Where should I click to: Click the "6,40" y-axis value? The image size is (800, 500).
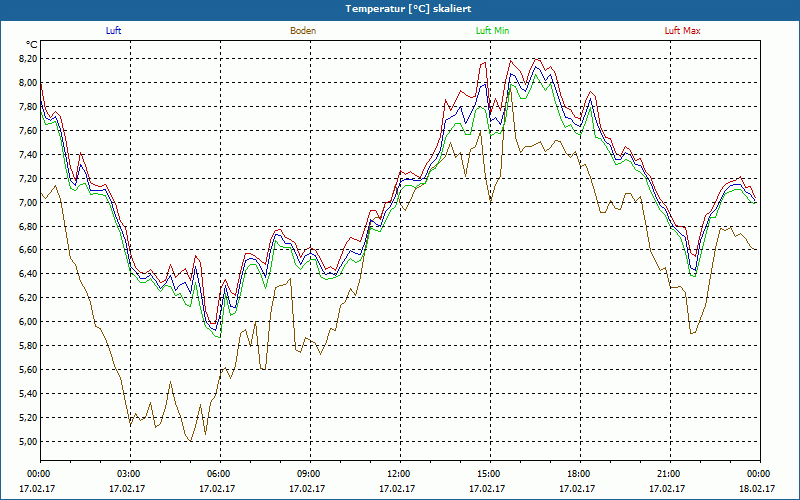coord(28,274)
